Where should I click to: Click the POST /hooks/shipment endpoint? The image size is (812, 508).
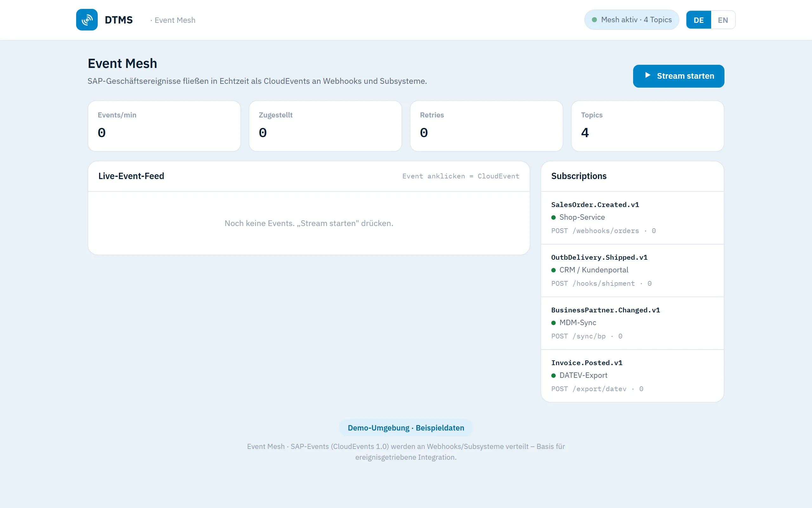[593, 284]
